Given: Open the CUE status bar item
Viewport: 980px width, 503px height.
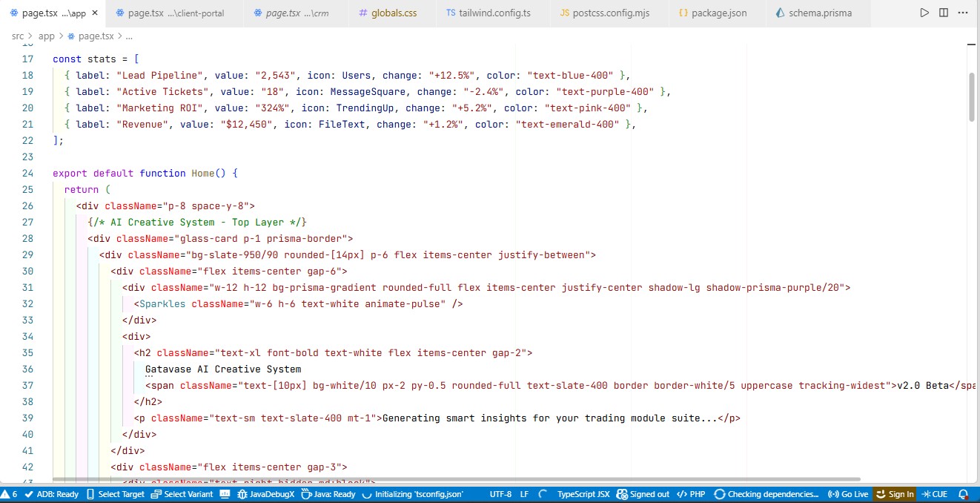Looking at the screenshot, I should click(936, 493).
